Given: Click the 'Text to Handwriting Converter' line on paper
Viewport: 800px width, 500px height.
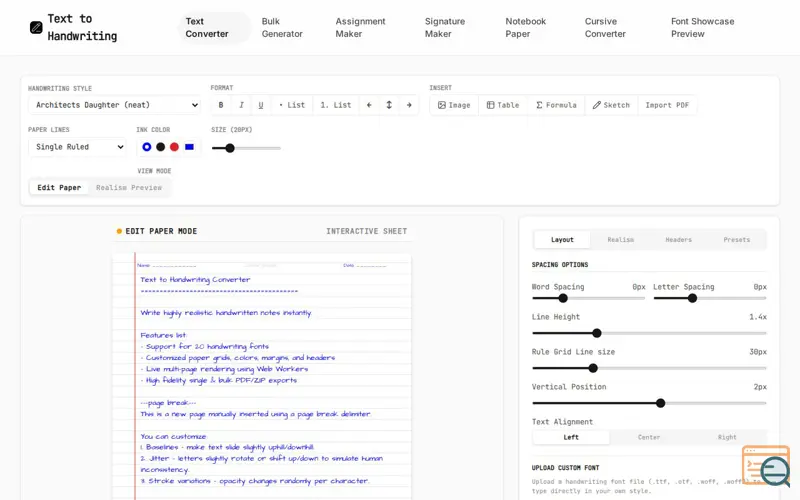Looking at the screenshot, I should coord(195,280).
